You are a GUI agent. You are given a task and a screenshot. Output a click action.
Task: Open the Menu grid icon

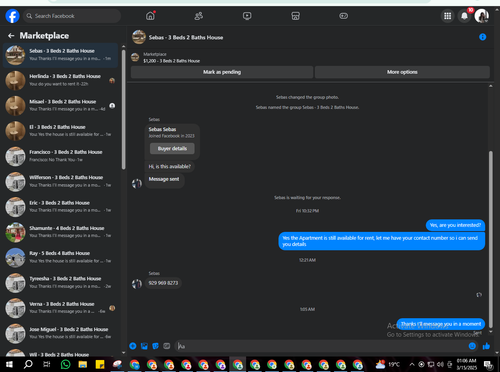[447, 16]
